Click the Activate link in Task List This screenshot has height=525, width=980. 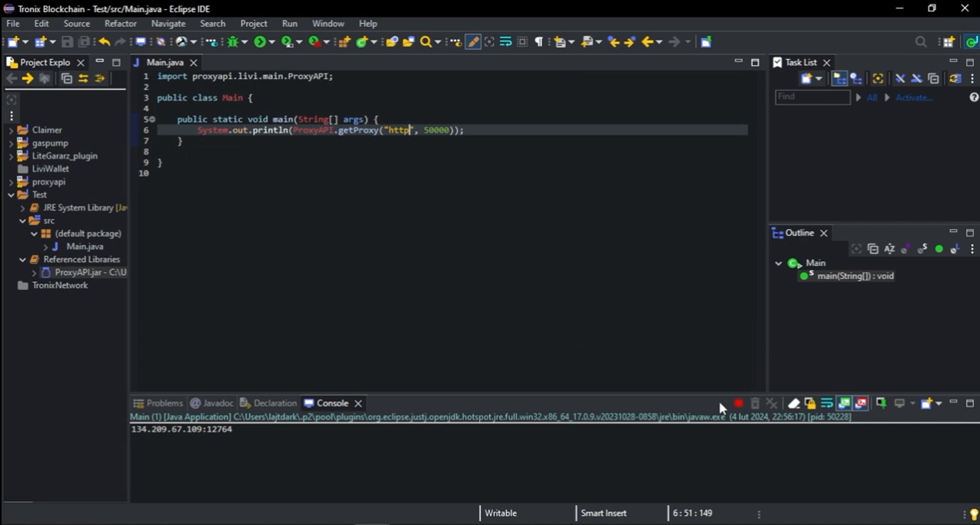click(x=915, y=97)
